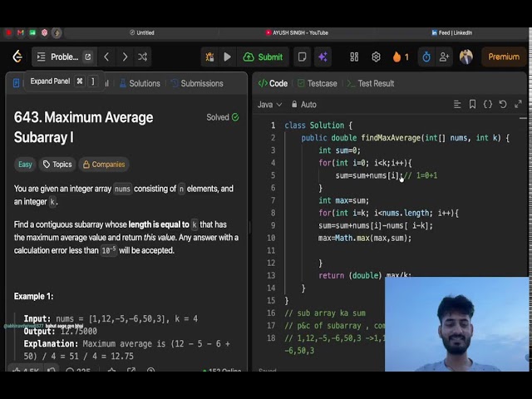Image resolution: width=532 pixels, height=399 pixels.
Task: Expand editor to fullscreen icon
Action: coord(518,104)
